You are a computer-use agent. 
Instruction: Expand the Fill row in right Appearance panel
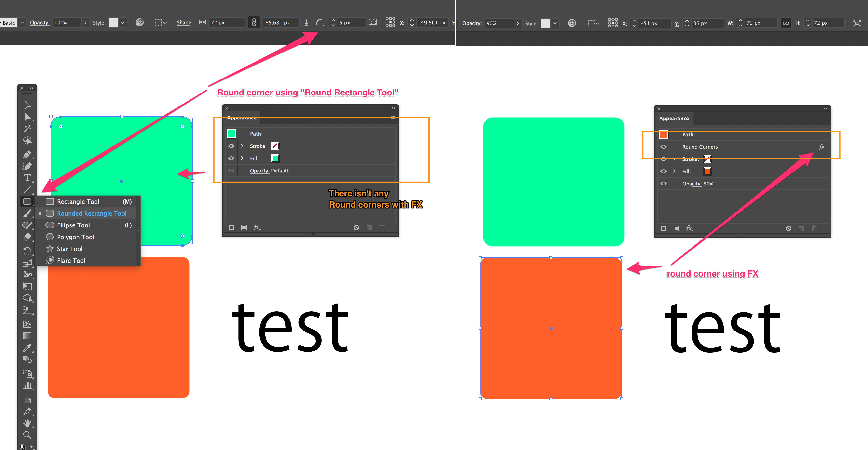(x=674, y=171)
